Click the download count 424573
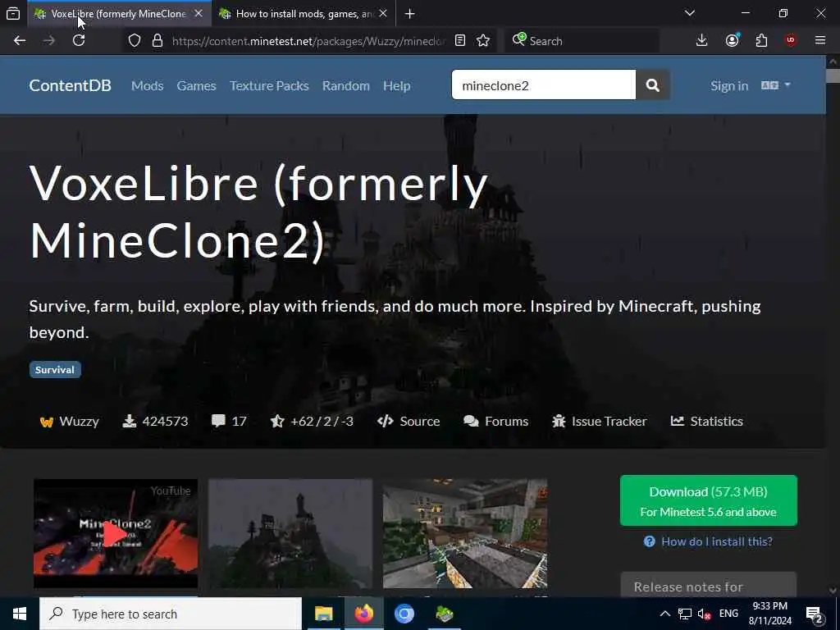The height and width of the screenshot is (630, 840). (156, 421)
